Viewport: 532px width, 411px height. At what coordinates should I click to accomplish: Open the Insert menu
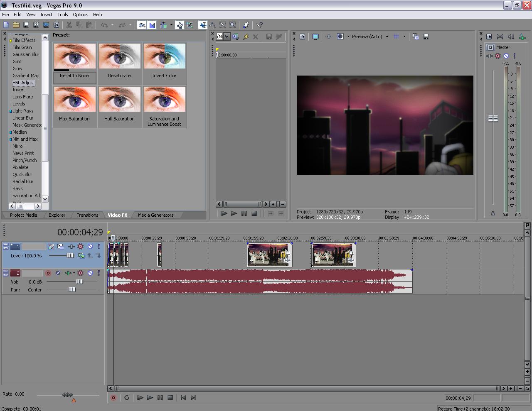point(46,15)
